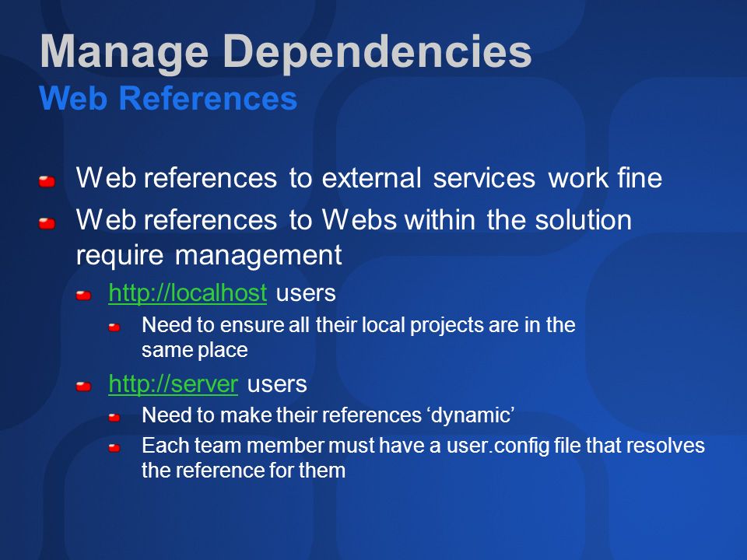
Task: Click the word 'users' after http://server
Action: coord(277,384)
